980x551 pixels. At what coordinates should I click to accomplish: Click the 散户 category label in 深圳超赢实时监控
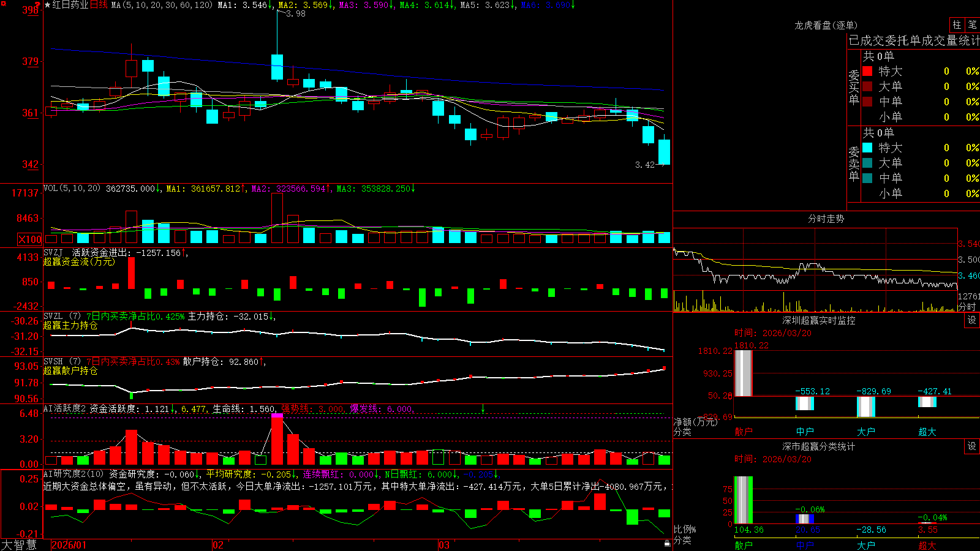click(x=744, y=432)
